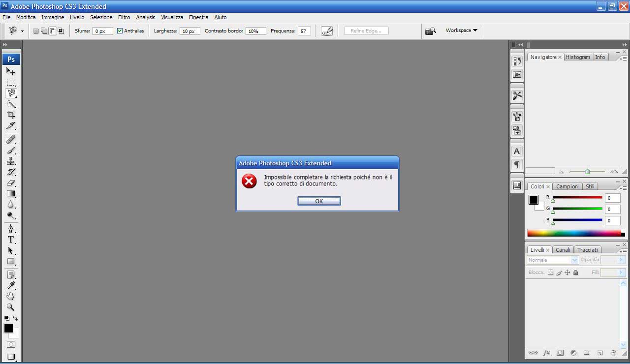Open the tool preset picker arrow

[x=22, y=31]
